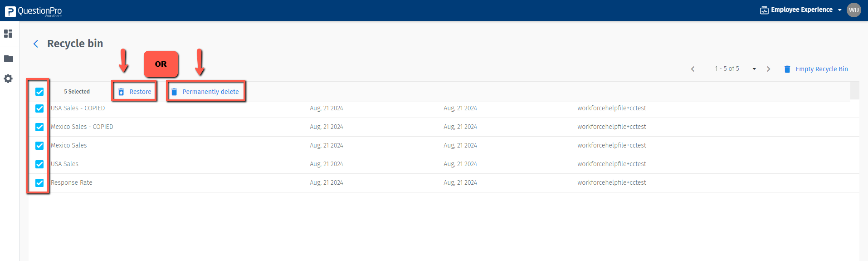
Task: Go to previous page of results
Action: [x=692, y=69]
